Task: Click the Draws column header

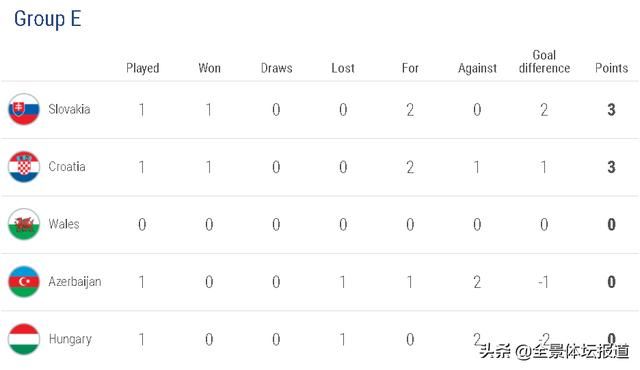Action: pos(276,68)
